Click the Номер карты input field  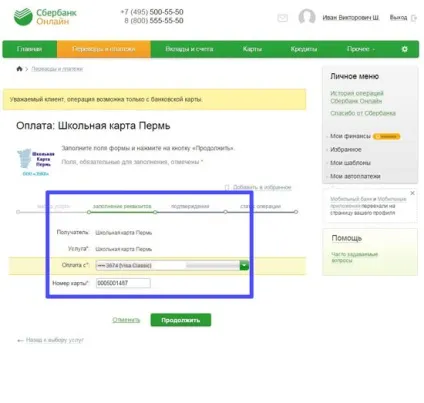pos(123,283)
